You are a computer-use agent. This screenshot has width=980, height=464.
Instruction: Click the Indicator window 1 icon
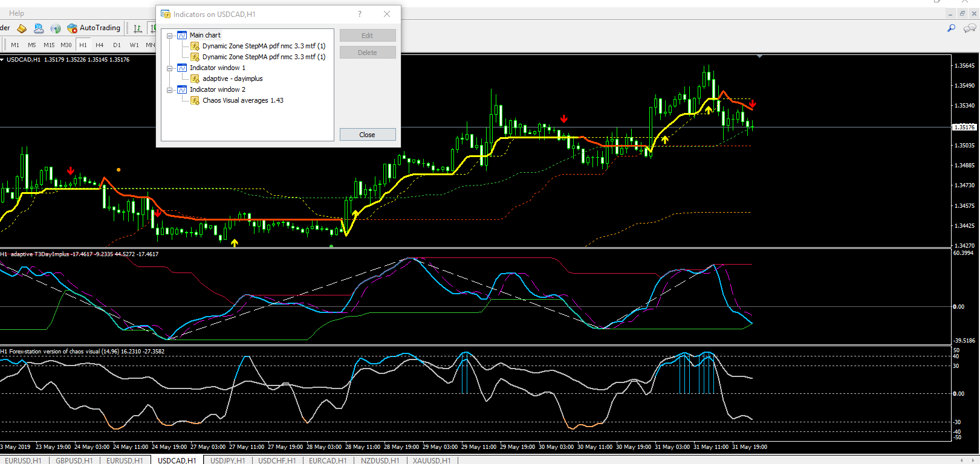click(182, 68)
